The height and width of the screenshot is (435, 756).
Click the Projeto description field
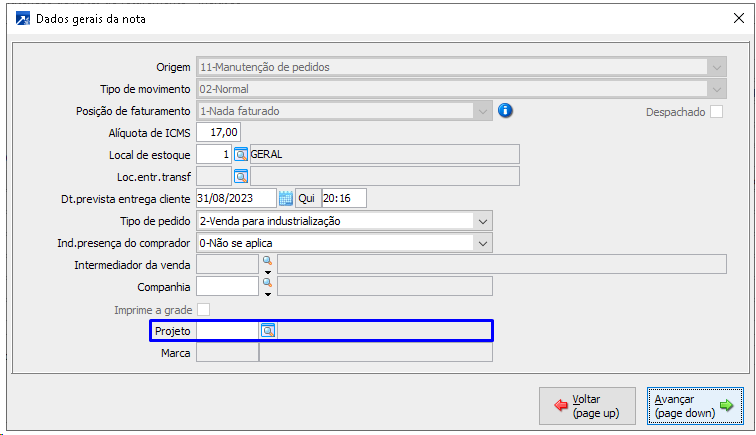(384, 331)
